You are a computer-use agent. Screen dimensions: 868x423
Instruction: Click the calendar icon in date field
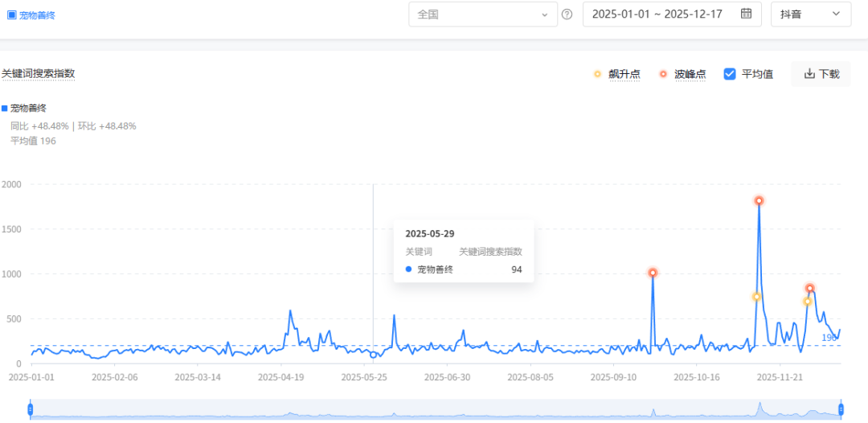746,14
